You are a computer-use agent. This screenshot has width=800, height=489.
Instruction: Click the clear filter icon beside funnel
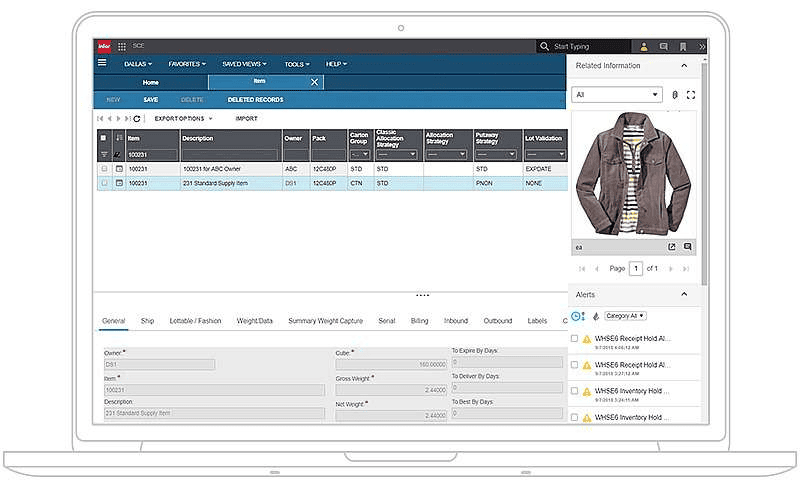coord(117,154)
